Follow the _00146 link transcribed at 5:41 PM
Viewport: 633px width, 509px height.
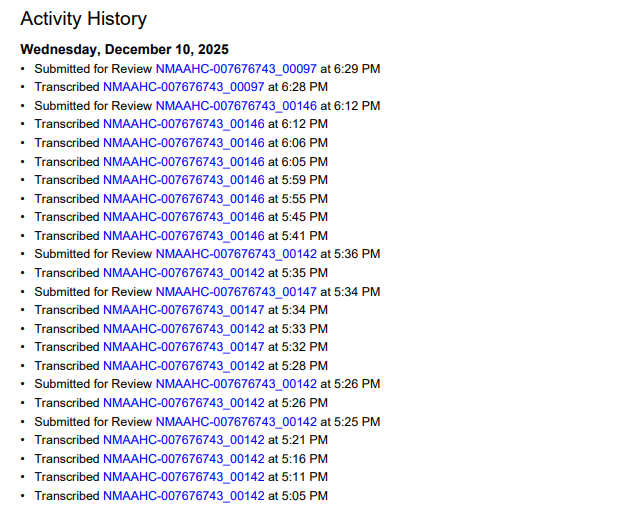coord(183,236)
